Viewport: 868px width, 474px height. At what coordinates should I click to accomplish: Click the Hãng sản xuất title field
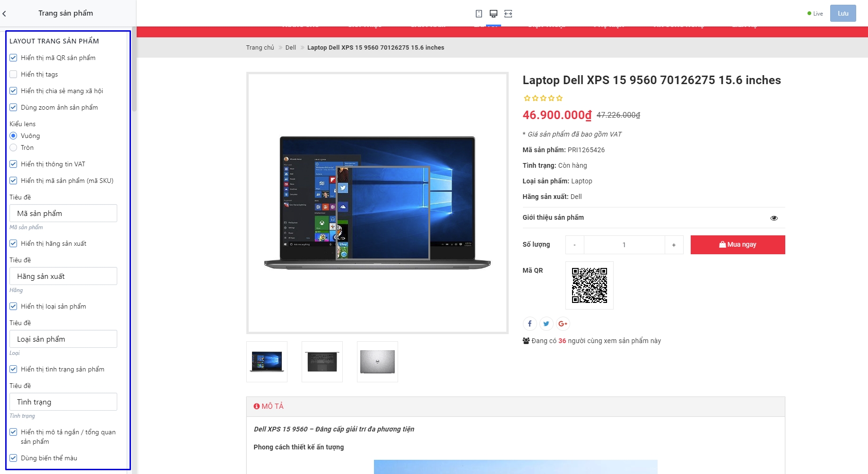63,276
